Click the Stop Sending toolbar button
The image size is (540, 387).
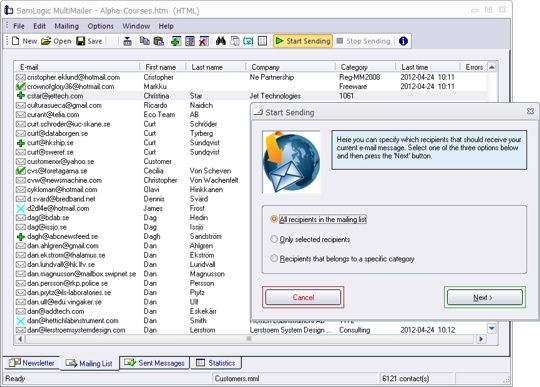coord(363,41)
